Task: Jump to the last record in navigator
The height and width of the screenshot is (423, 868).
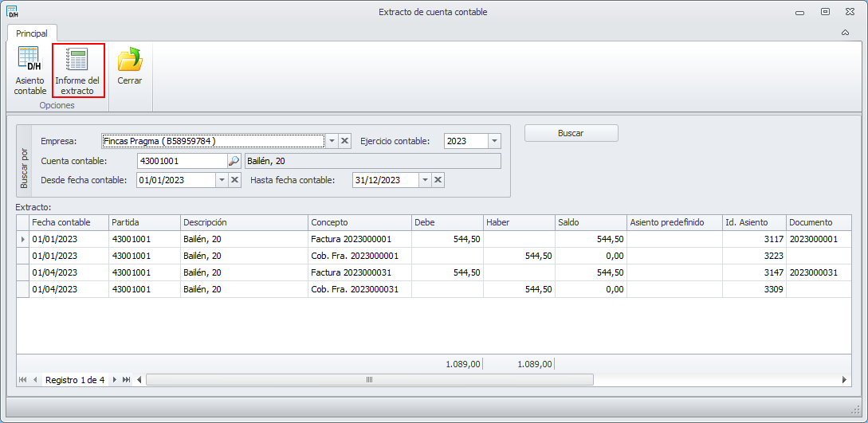Action: coord(126,380)
